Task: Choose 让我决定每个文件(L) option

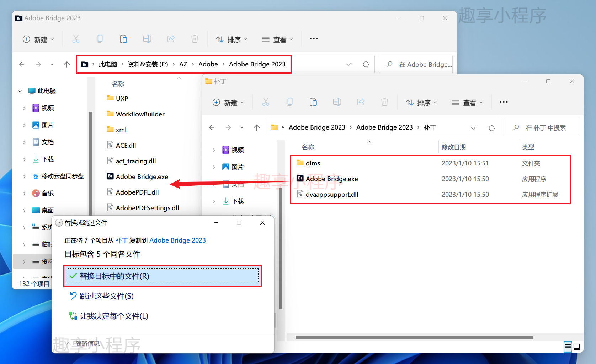Action: [109, 316]
